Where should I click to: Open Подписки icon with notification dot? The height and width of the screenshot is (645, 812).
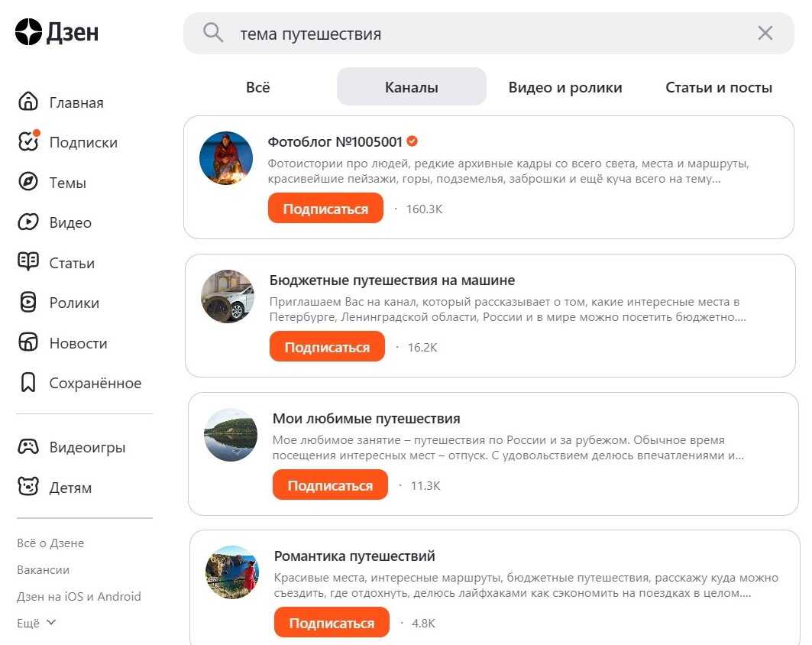pos(28,141)
